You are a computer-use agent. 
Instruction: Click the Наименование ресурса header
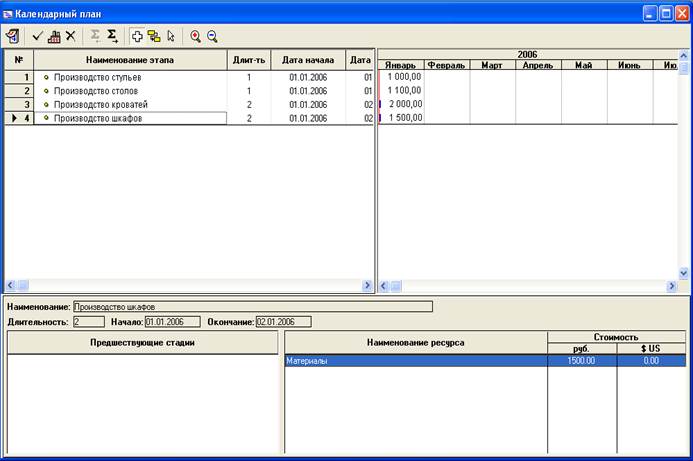(x=415, y=343)
